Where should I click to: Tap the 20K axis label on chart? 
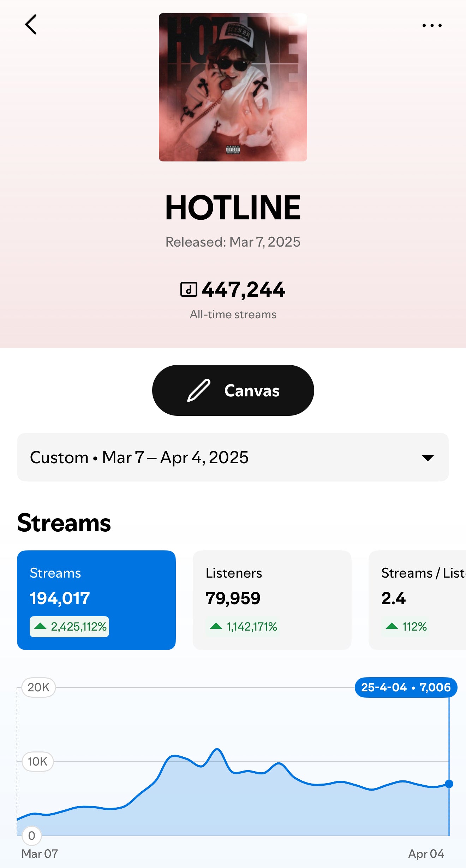[x=38, y=687]
